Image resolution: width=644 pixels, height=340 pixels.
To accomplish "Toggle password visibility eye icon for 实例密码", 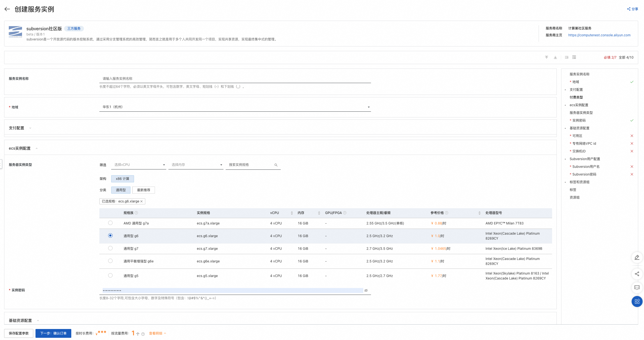I will point(366,290).
